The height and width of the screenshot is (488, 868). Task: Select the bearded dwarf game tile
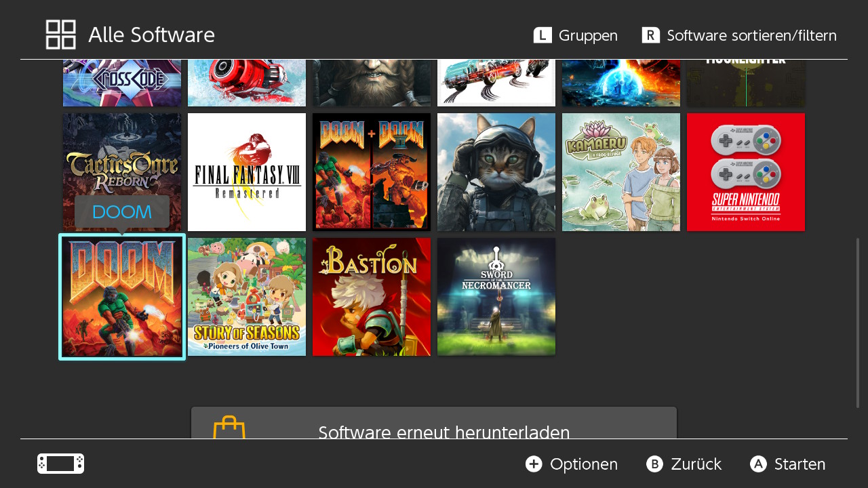click(372, 83)
